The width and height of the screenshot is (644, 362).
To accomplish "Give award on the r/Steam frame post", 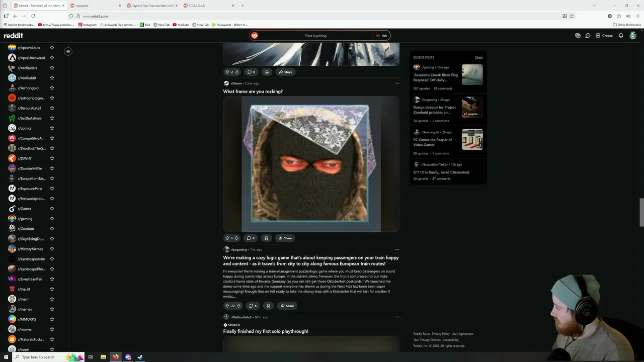I will pos(266,238).
